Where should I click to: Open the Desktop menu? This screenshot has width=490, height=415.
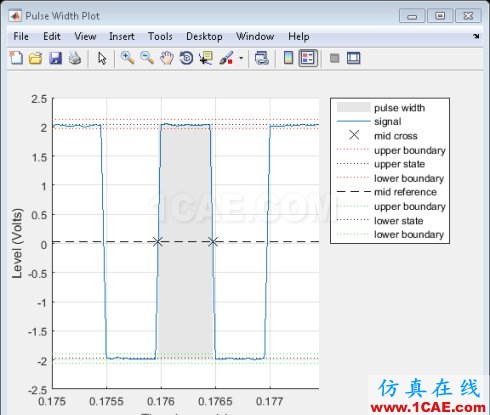click(204, 36)
